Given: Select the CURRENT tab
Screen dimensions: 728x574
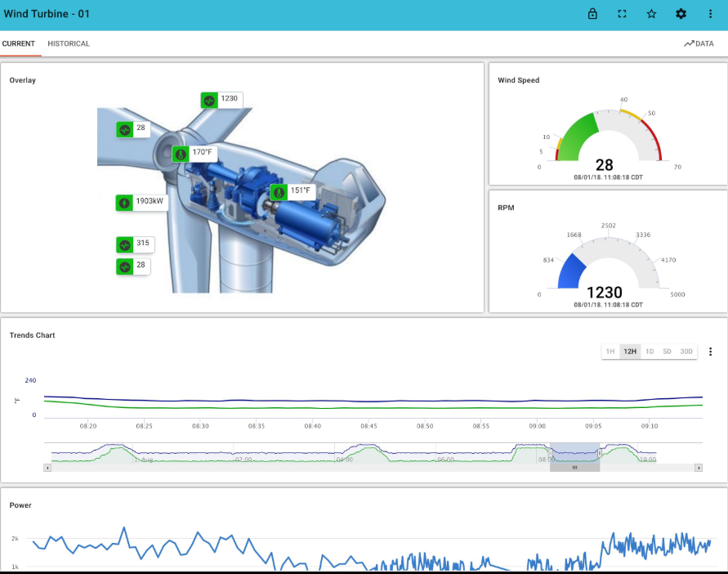Looking at the screenshot, I should tap(19, 43).
